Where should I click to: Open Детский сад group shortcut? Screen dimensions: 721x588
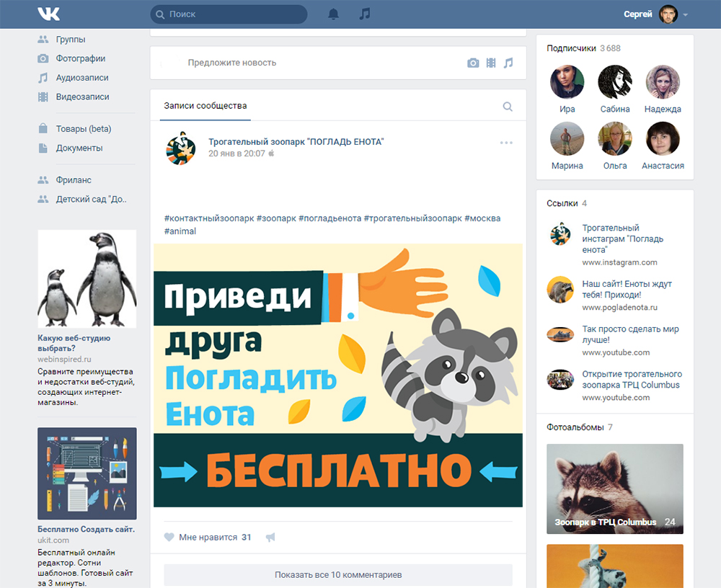[x=91, y=200]
